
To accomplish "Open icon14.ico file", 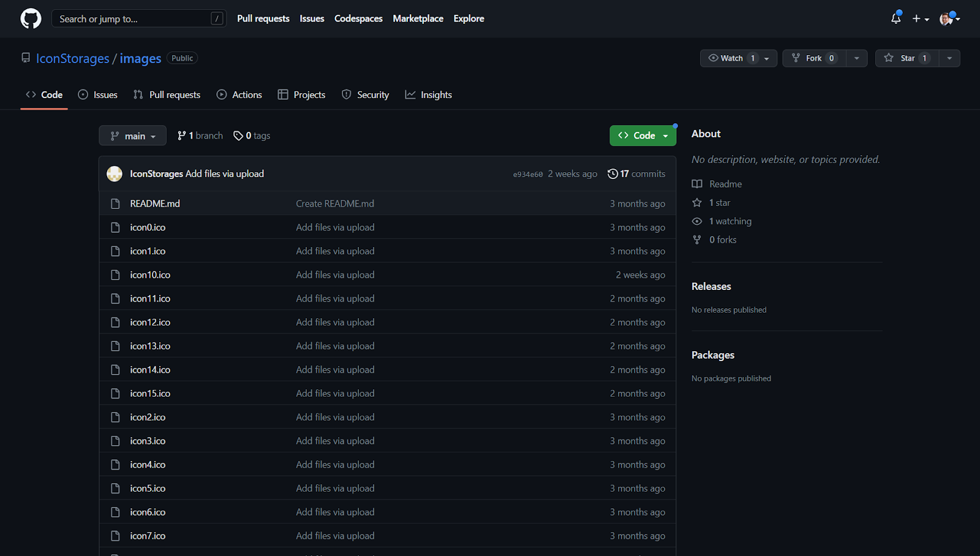I will click(150, 370).
